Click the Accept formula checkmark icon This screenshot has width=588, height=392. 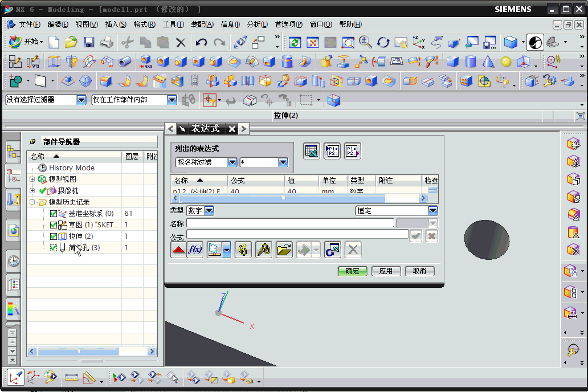pos(416,236)
